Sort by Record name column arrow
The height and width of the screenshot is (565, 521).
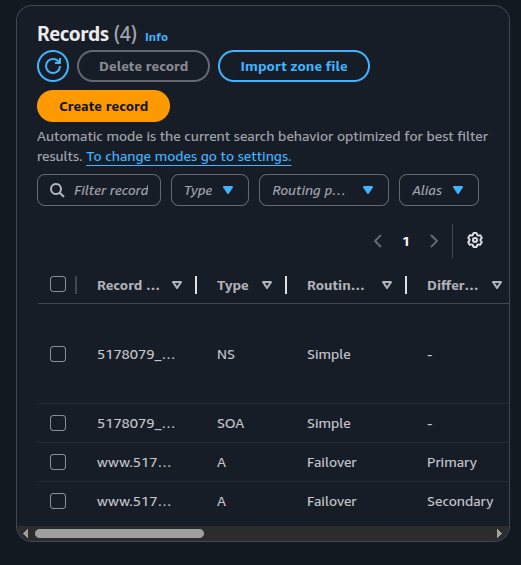pos(177,285)
